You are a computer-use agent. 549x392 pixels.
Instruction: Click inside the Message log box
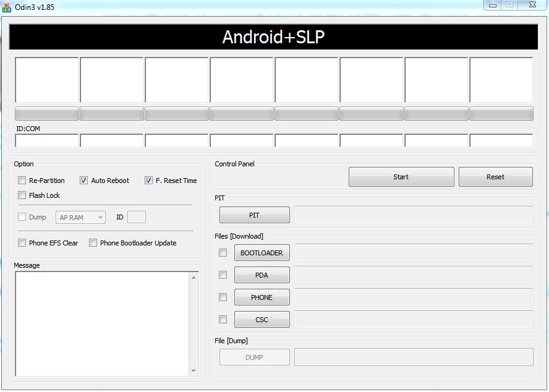pos(102,324)
